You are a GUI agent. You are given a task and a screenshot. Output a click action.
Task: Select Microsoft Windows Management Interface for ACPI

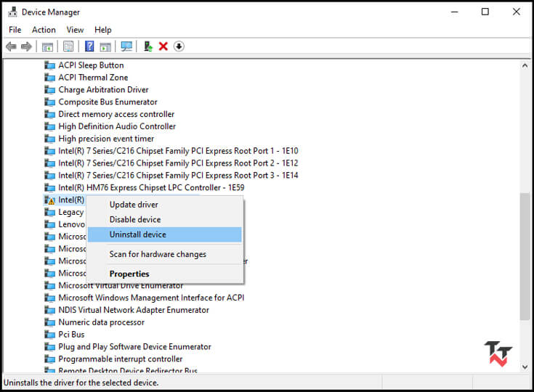[x=151, y=298]
